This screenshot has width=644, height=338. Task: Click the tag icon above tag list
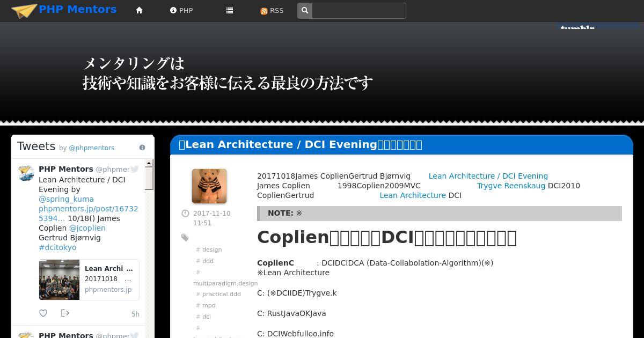tap(185, 238)
